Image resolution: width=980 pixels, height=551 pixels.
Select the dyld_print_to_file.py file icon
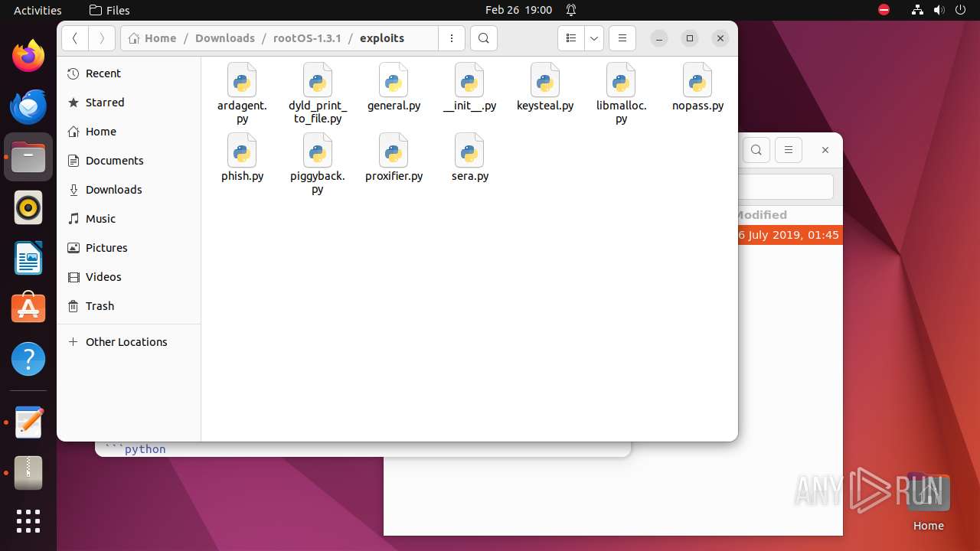pos(317,80)
